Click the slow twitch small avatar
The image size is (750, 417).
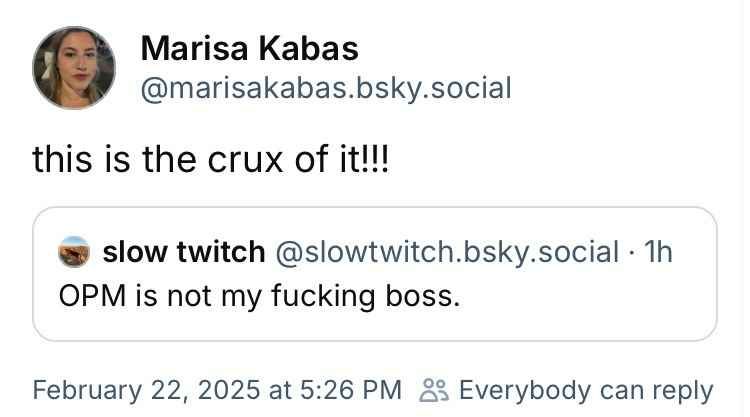(76, 251)
